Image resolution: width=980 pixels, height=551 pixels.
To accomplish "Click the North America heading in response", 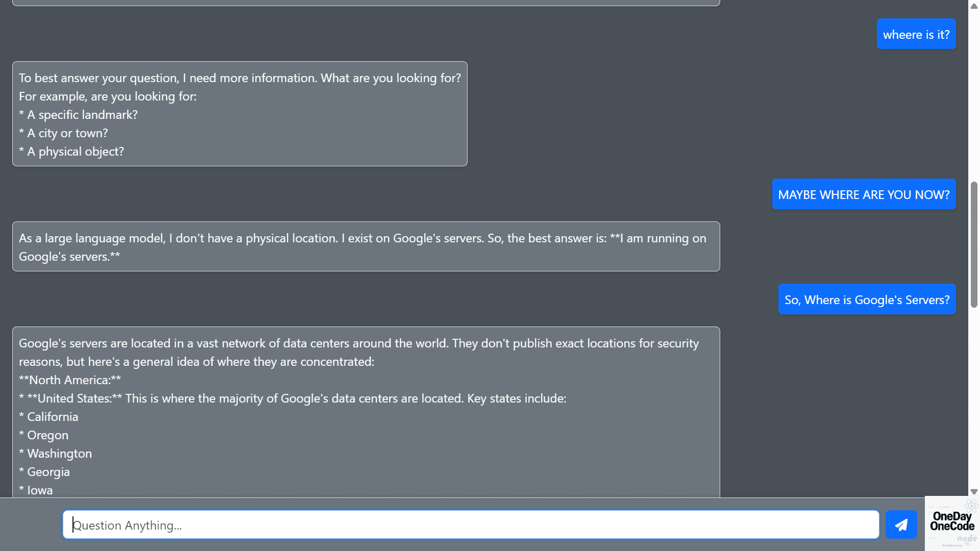I will tap(69, 380).
